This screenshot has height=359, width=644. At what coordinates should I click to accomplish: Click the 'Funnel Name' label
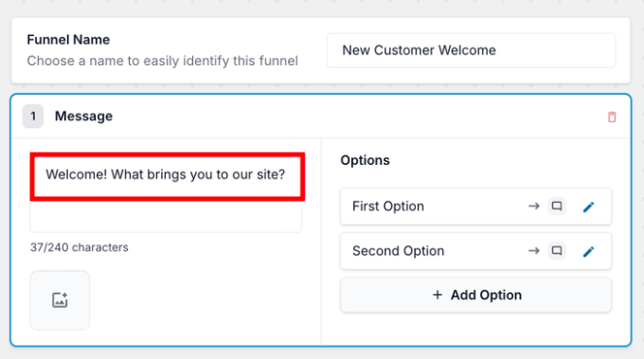(68, 40)
